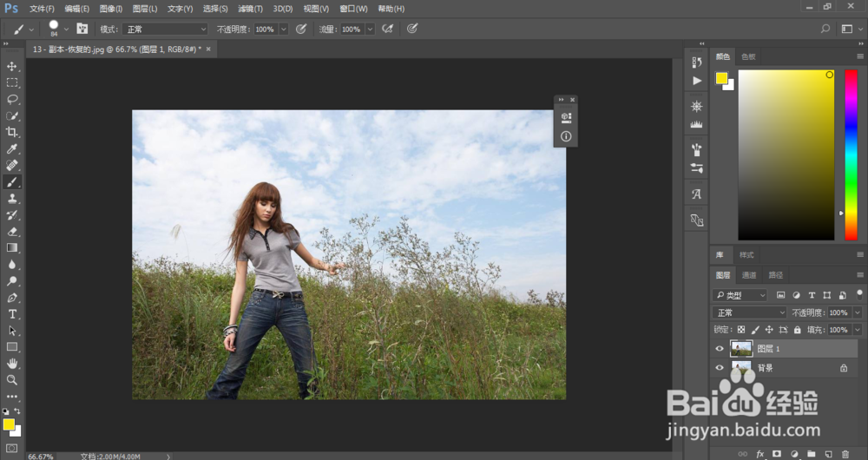
Task: Select the Brush tool in toolbox
Action: tap(11, 181)
